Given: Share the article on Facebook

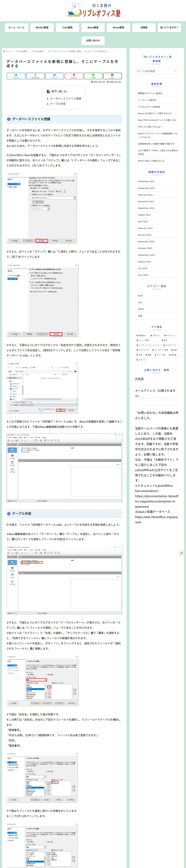Looking at the screenshot, I should pyautogui.click(x=35, y=76).
